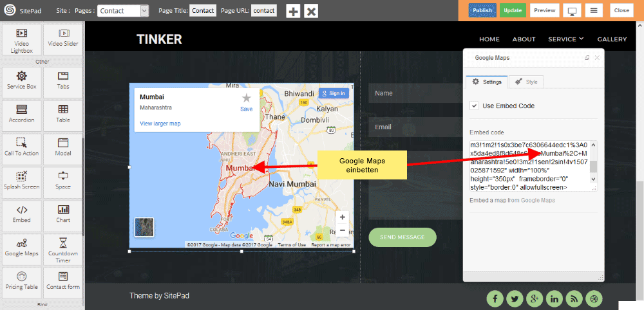
Task: Add the Video Lightbox widget
Action: [21, 39]
